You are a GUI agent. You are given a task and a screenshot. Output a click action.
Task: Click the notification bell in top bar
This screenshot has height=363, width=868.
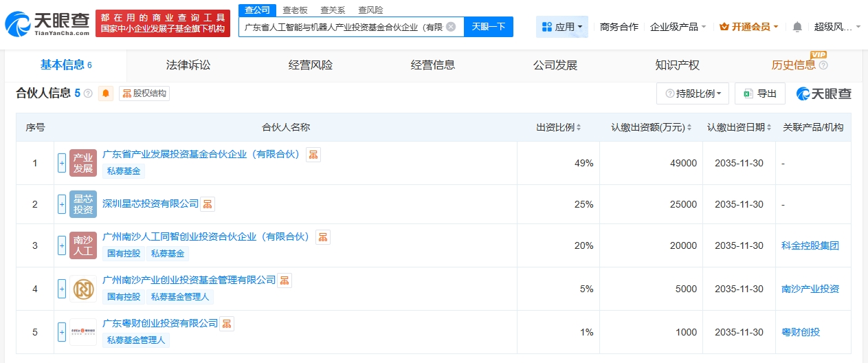click(x=797, y=27)
